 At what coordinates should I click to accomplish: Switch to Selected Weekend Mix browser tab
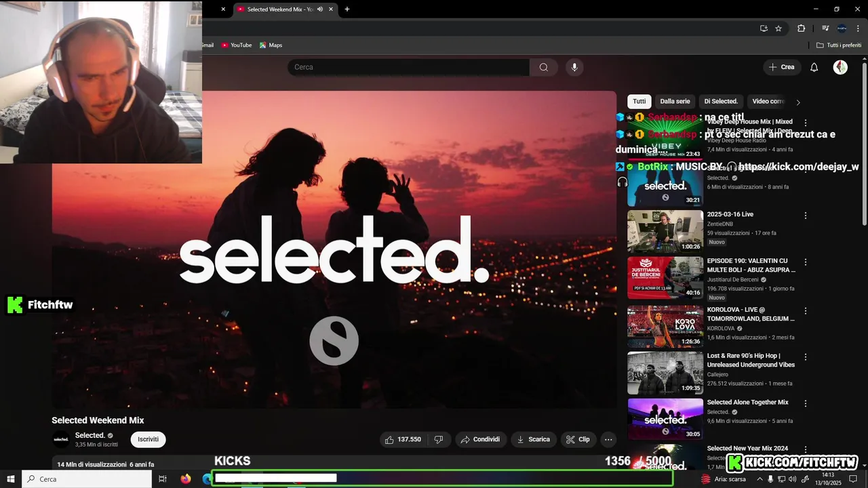click(280, 9)
